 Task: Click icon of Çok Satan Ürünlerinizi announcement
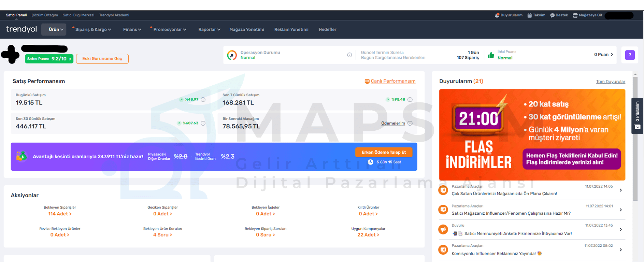coord(443,190)
